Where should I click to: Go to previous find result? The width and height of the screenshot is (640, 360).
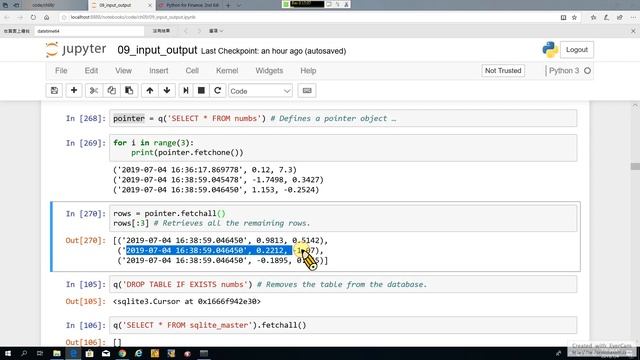pyautogui.click(x=186, y=31)
